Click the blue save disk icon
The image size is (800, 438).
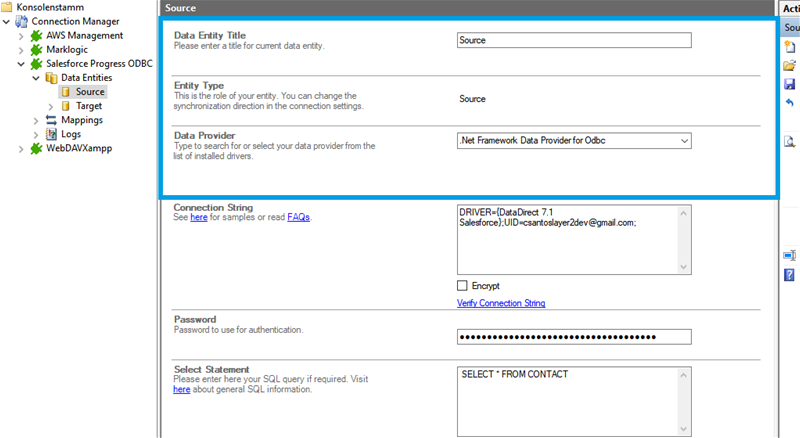789,84
